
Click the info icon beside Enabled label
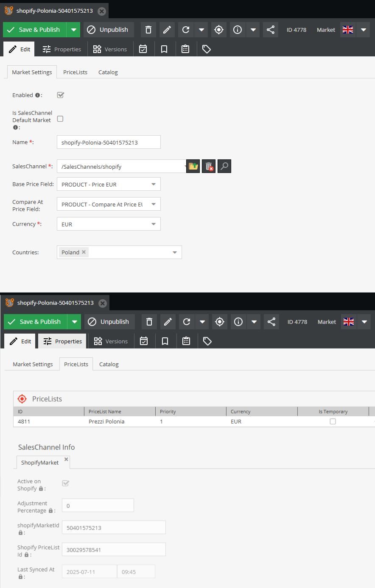(x=38, y=95)
